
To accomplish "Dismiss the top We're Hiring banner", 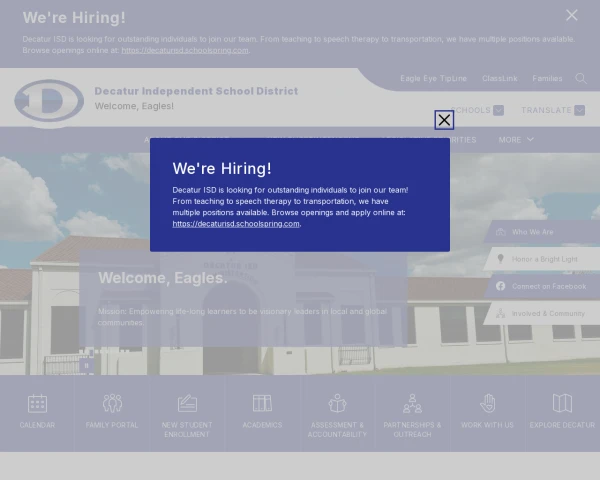I will [x=572, y=15].
